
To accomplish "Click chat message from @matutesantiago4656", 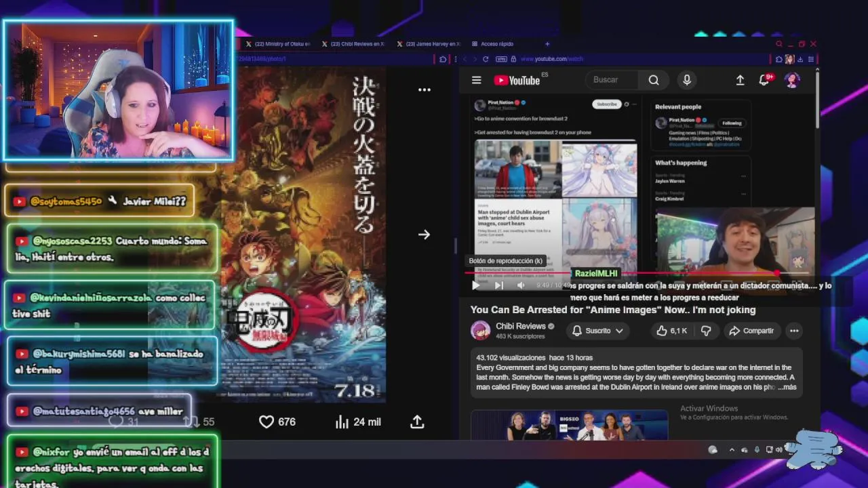I will tap(100, 411).
